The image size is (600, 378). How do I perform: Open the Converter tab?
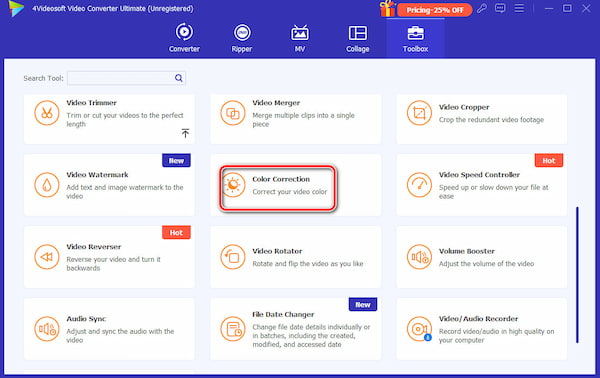(184, 38)
